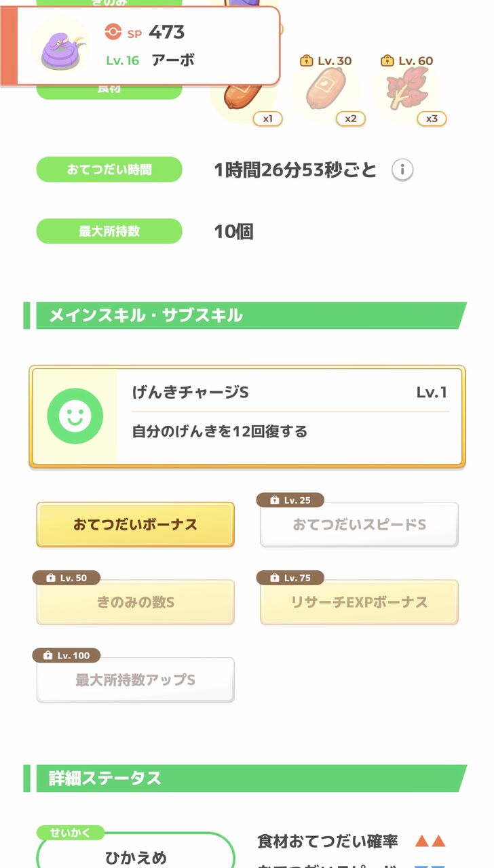Tap the Lv. 100 lock badge

[66, 656]
